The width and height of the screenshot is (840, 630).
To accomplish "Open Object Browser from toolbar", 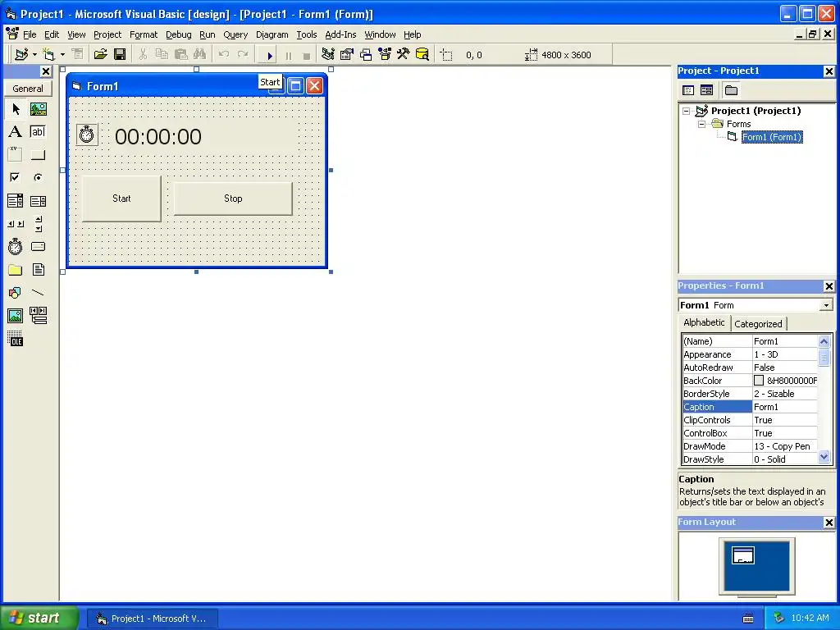I will pos(385,54).
